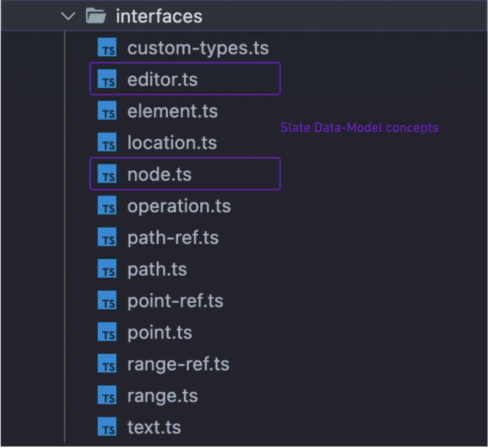This screenshot has height=448, width=488.
Task: Open the editor.ts file
Action: 162,80
